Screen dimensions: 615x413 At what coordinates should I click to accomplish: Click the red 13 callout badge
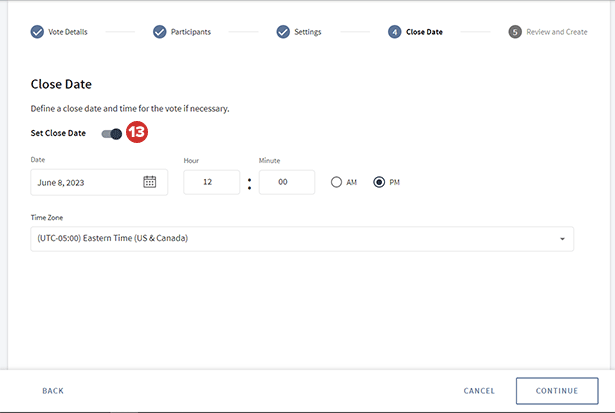click(x=136, y=133)
